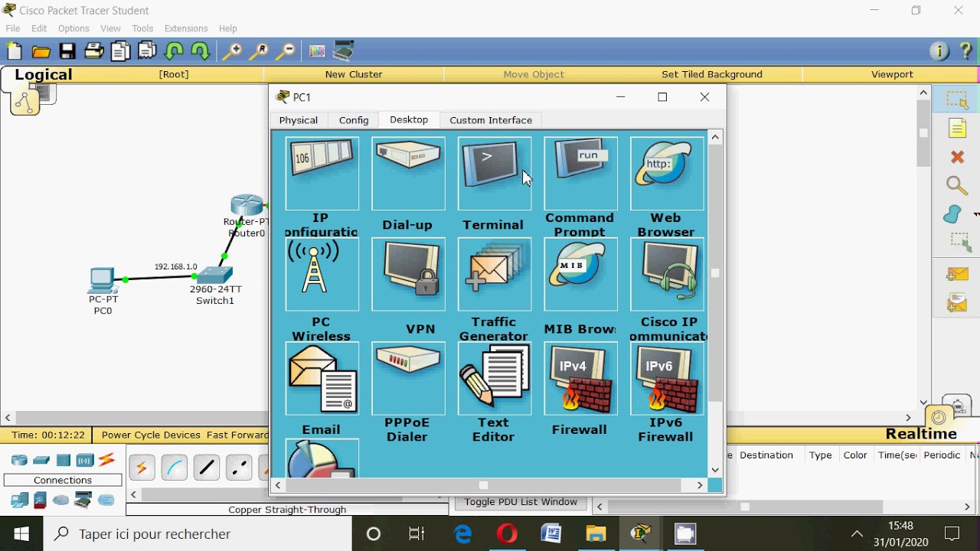Launch PPPoE Dialer
Image resolution: width=980 pixels, height=551 pixels.
click(x=408, y=379)
